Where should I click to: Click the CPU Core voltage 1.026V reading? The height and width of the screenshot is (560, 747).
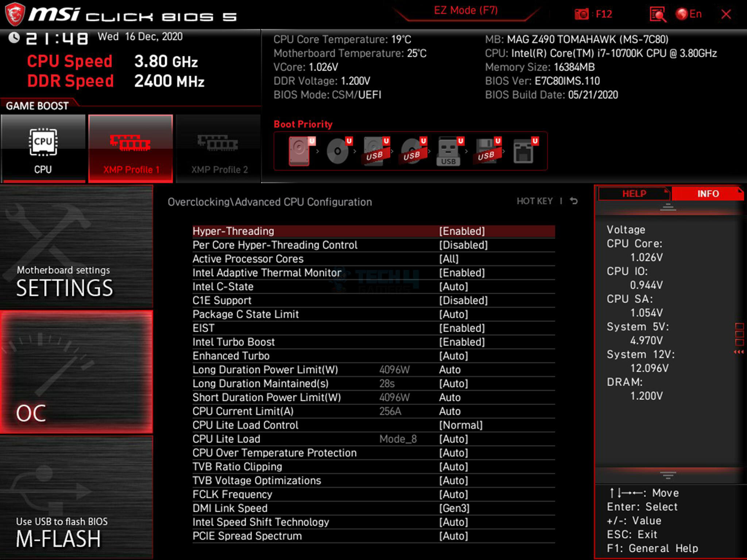click(646, 257)
